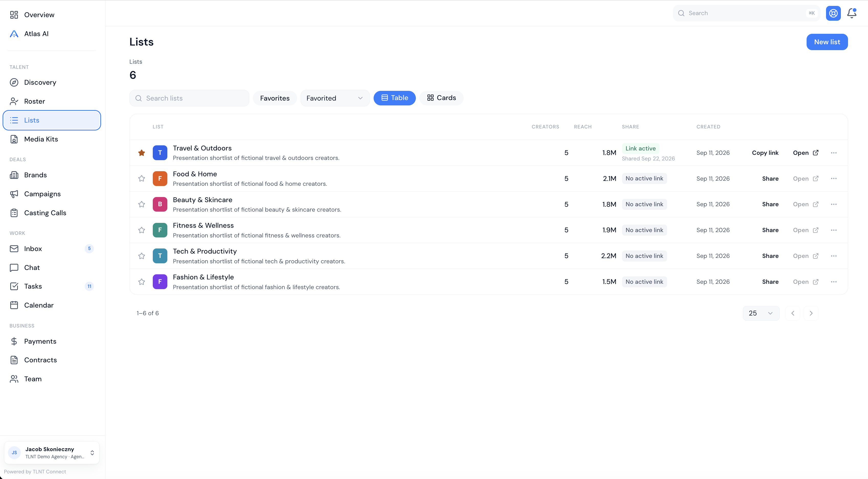The height and width of the screenshot is (479, 868).
Task: Open the Brands section
Action: (x=51, y=175)
